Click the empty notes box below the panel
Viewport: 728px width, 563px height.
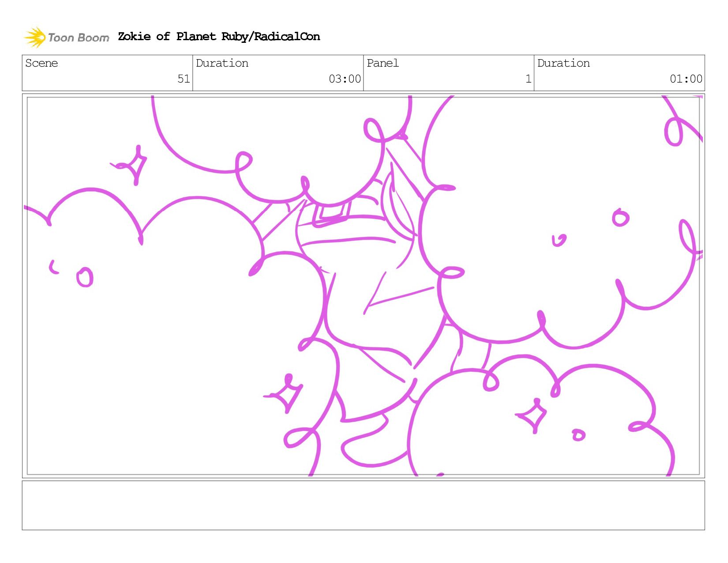(363, 505)
